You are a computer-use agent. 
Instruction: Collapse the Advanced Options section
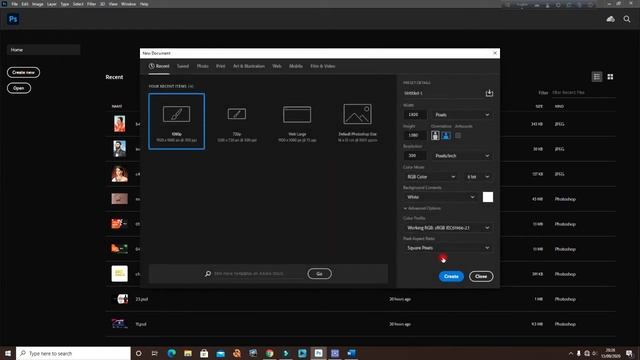click(422, 209)
